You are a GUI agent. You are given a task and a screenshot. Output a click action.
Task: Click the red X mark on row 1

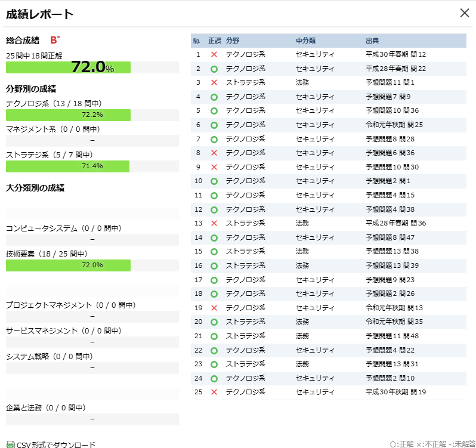tap(214, 55)
